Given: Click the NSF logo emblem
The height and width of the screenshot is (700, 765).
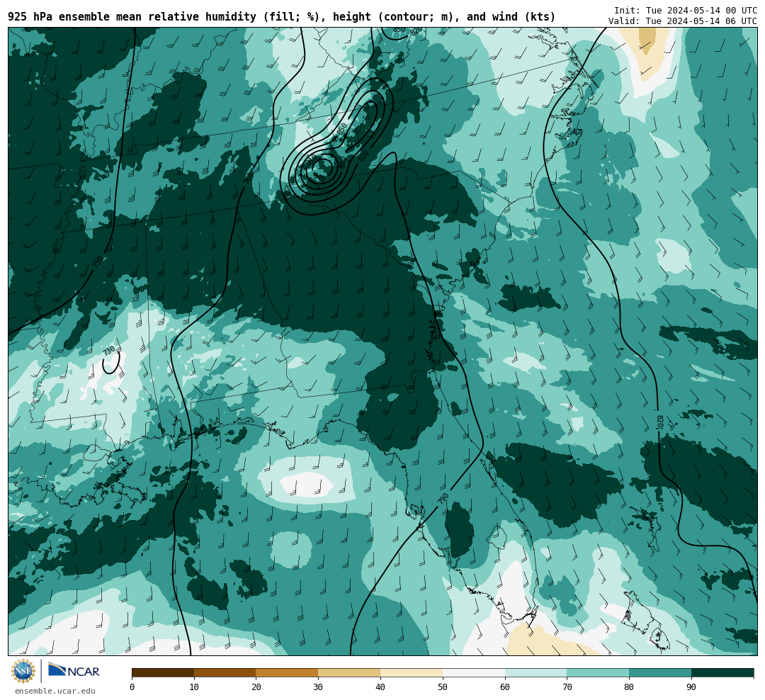Looking at the screenshot, I should coord(23,671).
